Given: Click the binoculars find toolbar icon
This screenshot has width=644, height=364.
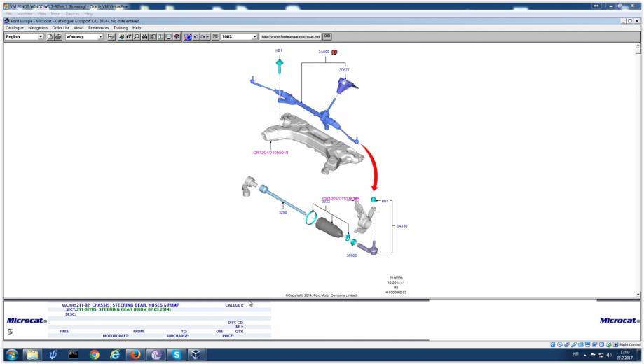Looking at the screenshot, I should [144, 36].
